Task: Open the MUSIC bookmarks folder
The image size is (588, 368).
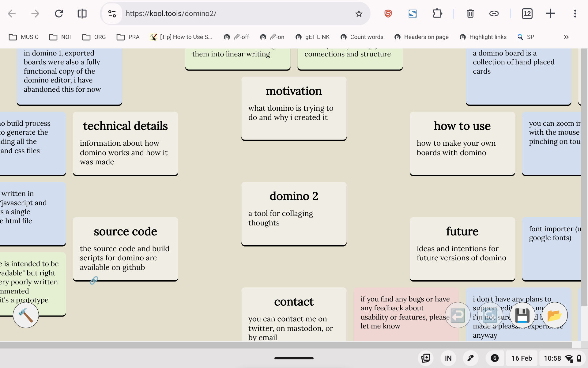Action: (x=24, y=37)
